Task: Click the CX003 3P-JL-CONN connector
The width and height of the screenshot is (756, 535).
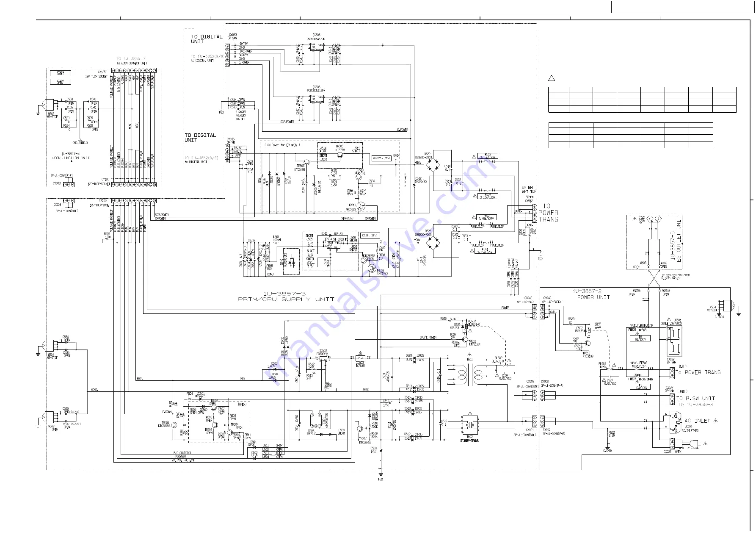Action: tap(69, 201)
